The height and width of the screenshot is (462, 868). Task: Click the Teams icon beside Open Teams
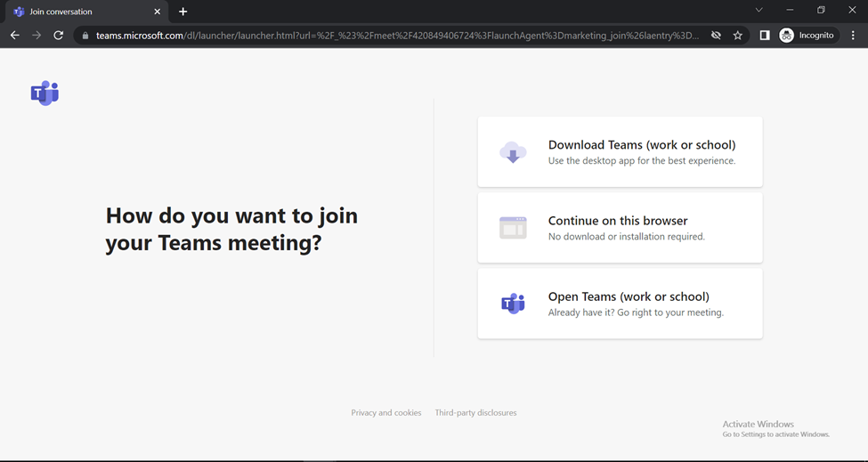pos(513,304)
